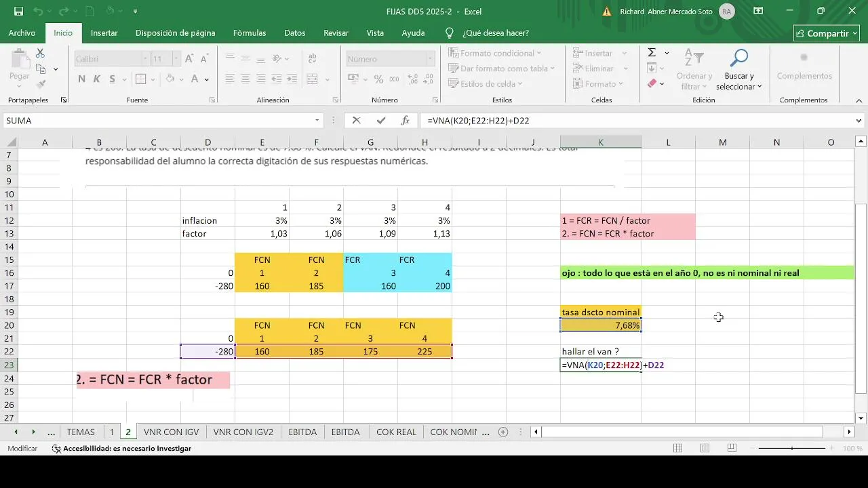Click the Clear eraser icon
Image resolution: width=868 pixels, height=488 pixels.
coord(652,83)
